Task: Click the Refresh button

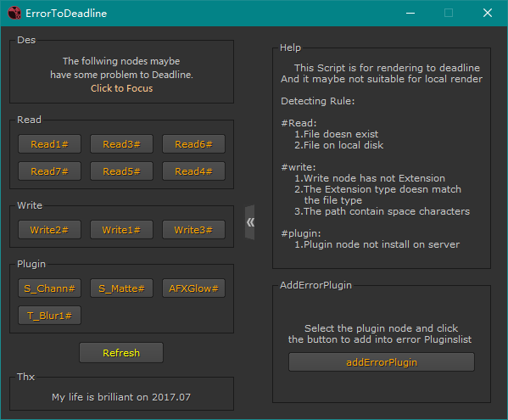Action: (x=121, y=353)
